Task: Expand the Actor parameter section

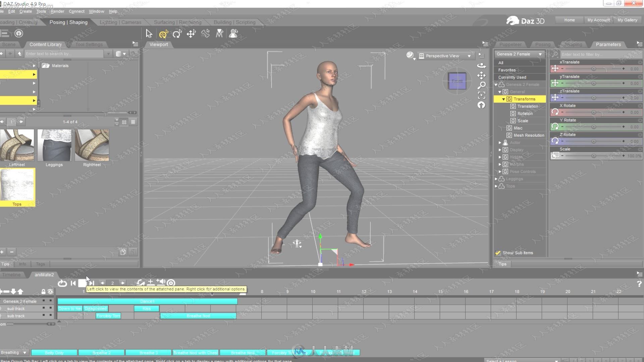Action: pos(500,142)
